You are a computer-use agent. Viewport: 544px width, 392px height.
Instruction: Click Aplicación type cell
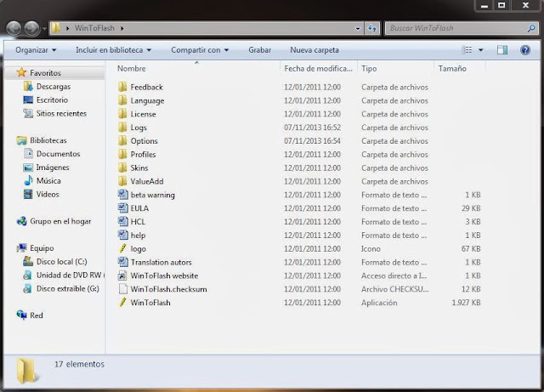[379, 303]
